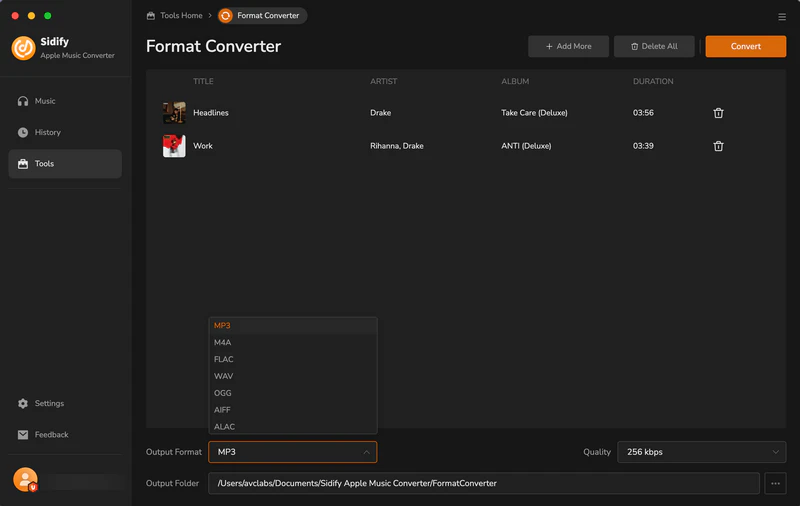Click the Convert button
This screenshot has width=800, height=506.
[745, 46]
